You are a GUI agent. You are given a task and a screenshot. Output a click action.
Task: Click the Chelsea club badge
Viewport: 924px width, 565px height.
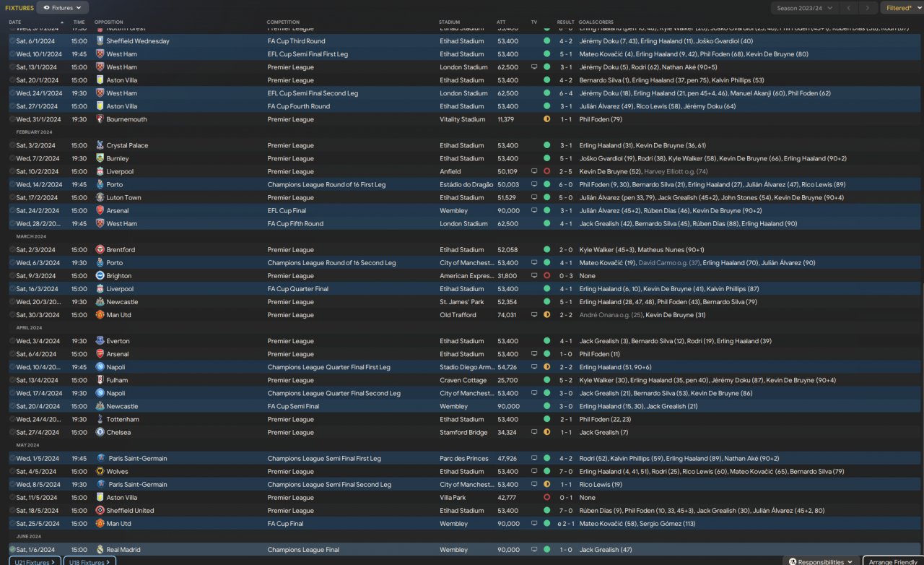click(100, 432)
